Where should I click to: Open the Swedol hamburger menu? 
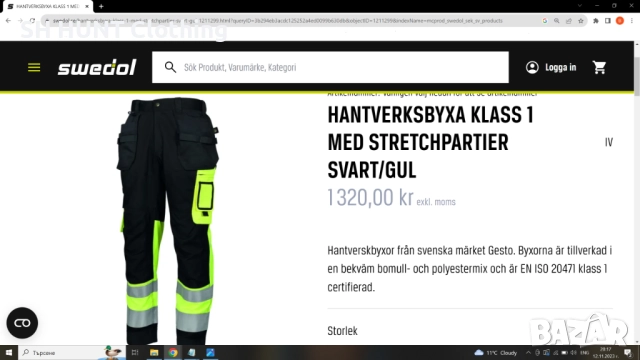coord(34,67)
